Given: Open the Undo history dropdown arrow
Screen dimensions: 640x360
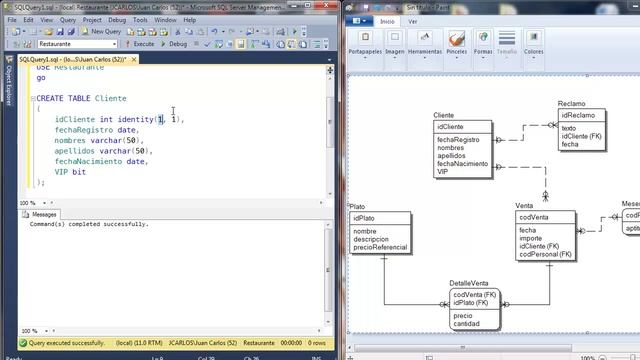Looking at the screenshot, I should point(223,31).
